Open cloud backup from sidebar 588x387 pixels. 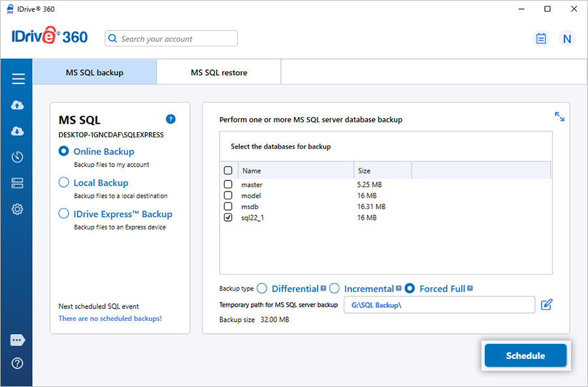pyautogui.click(x=18, y=105)
